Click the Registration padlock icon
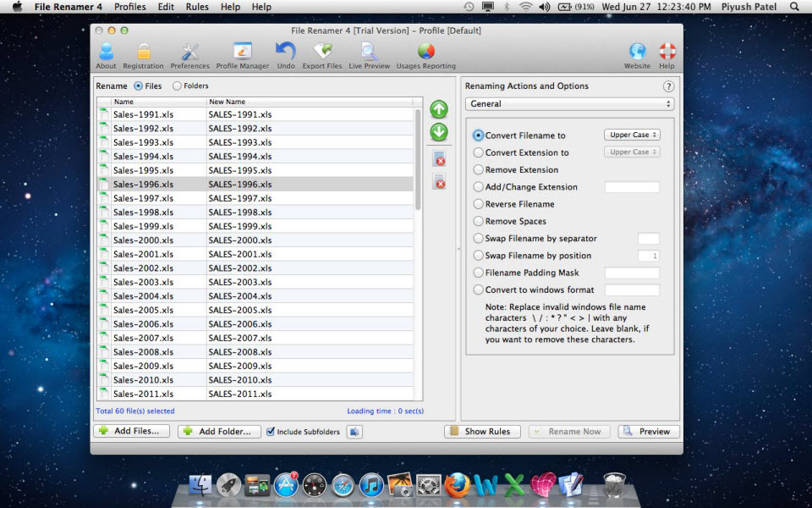812x508 pixels. coord(143,56)
